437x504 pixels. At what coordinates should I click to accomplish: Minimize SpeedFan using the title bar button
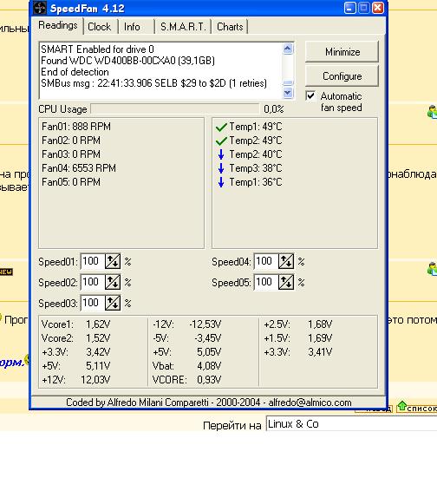coord(350,8)
